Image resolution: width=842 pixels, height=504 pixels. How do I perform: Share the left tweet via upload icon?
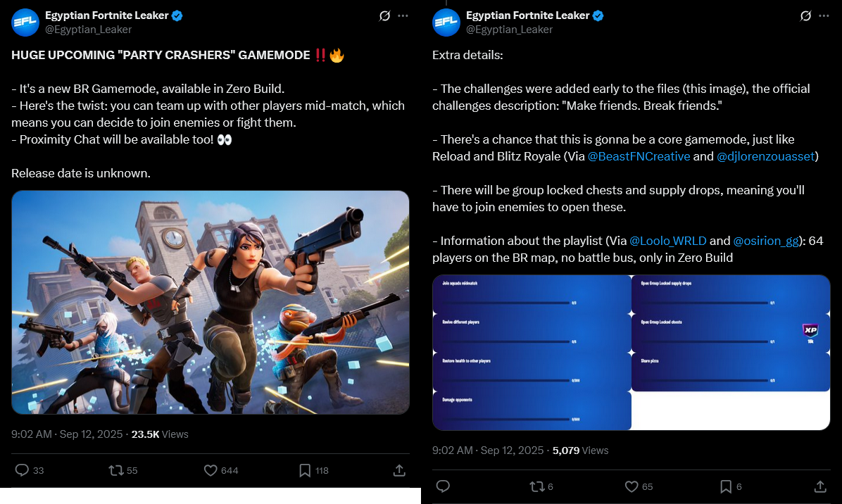[399, 471]
